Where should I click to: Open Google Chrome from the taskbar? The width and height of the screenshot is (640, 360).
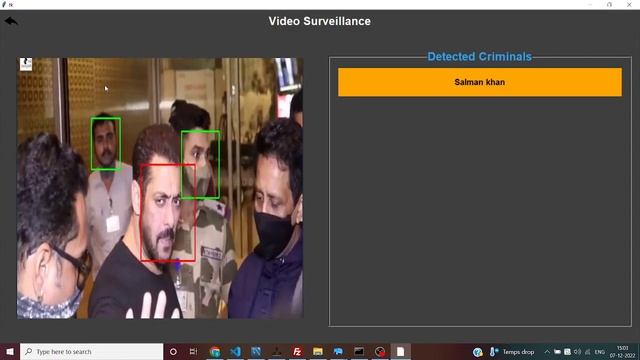215,351
